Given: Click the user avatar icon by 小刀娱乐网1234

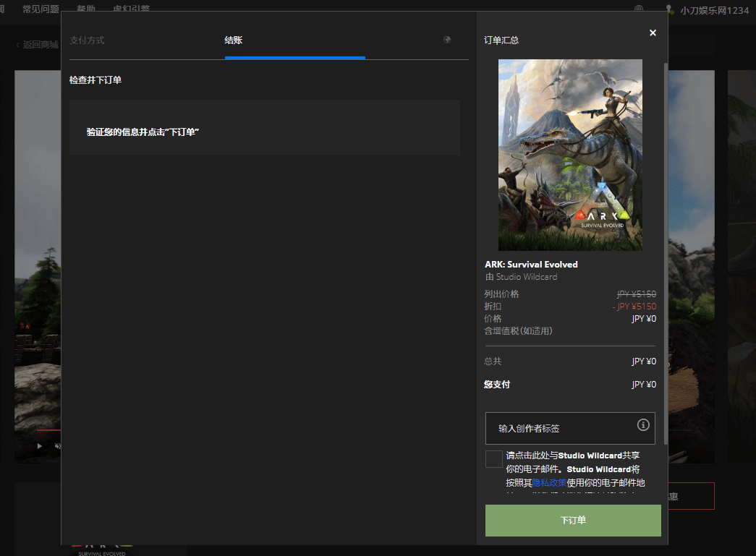Looking at the screenshot, I should click(x=669, y=9).
